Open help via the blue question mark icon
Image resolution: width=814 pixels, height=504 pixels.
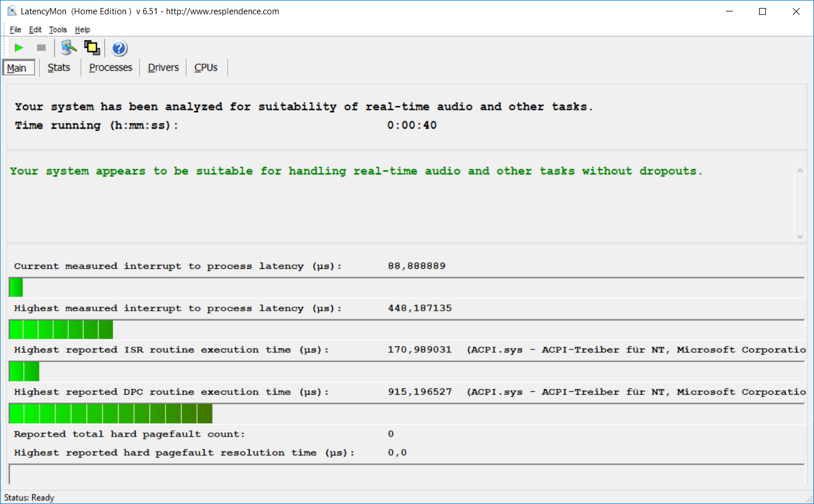click(x=119, y=48)
